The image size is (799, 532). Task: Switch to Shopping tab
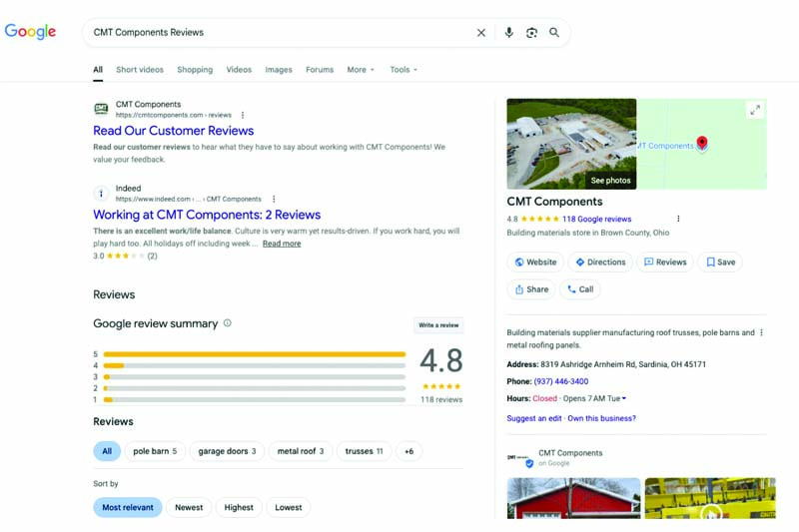tap(195, 70)
